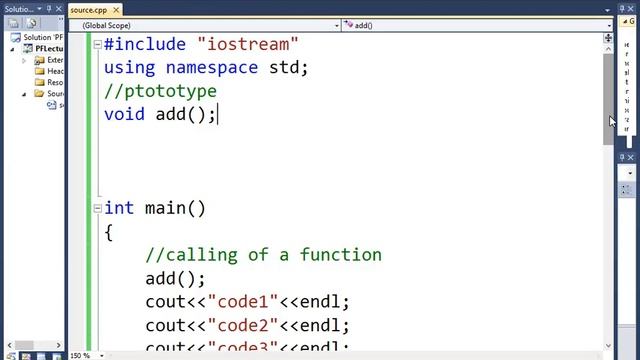Click Solution Explorer horizontal scrollbar thumb
The width and height of the screenshot is (640, 360).
click(x=24, y=345)
